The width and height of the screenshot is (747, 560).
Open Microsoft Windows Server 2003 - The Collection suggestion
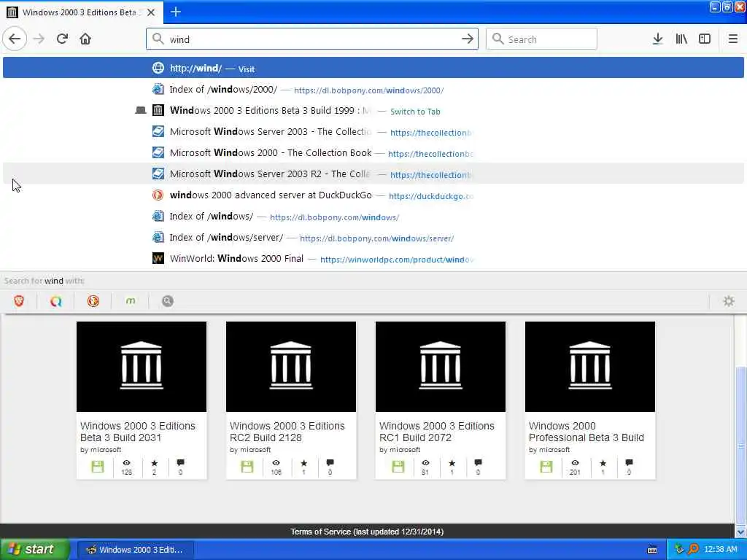(373, 132)
